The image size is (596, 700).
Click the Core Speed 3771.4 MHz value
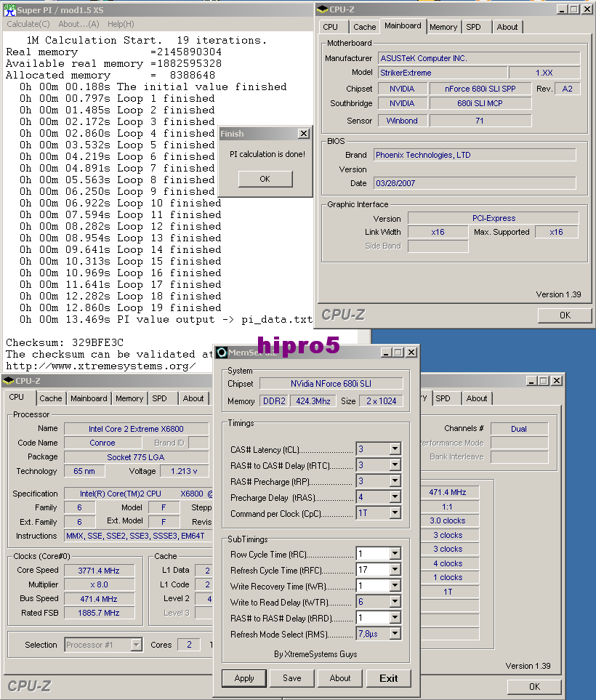point(100,571)
